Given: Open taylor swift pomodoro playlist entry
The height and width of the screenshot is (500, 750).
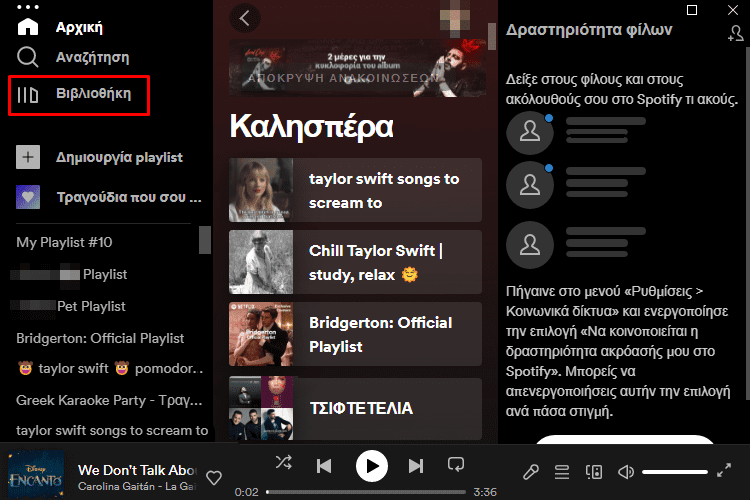Looking at the screenshot, I should (x=110, y=368).
